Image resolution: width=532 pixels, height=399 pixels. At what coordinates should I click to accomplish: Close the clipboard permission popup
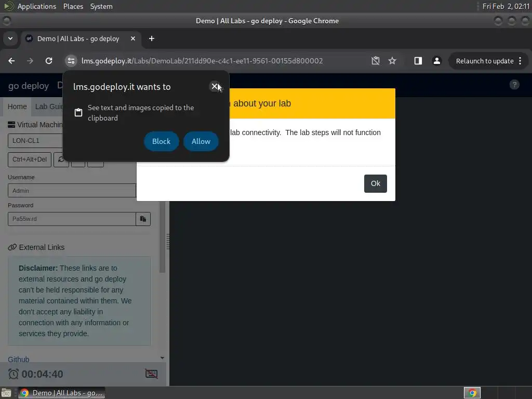(x=215, y=87)
